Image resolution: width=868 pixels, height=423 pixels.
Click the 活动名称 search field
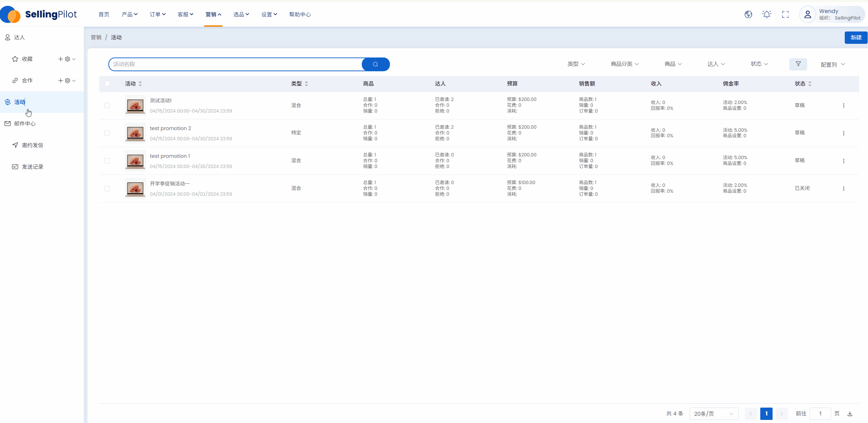click(x=235, y=64)
